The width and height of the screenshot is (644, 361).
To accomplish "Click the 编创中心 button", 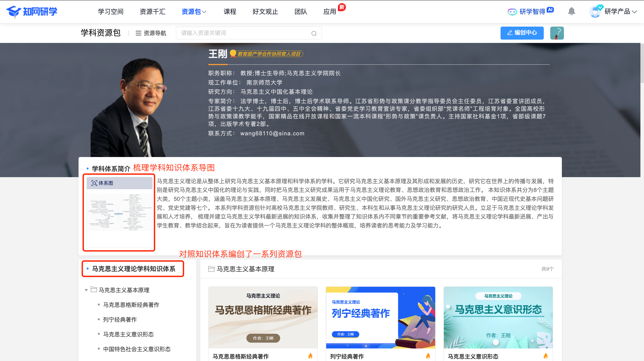I will (522, 33).
